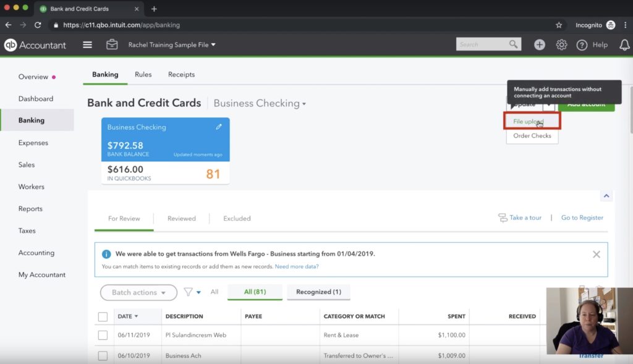Click the DESCRIPTION column header
This screenshot has height=364, width=633.
pos(184,316)
